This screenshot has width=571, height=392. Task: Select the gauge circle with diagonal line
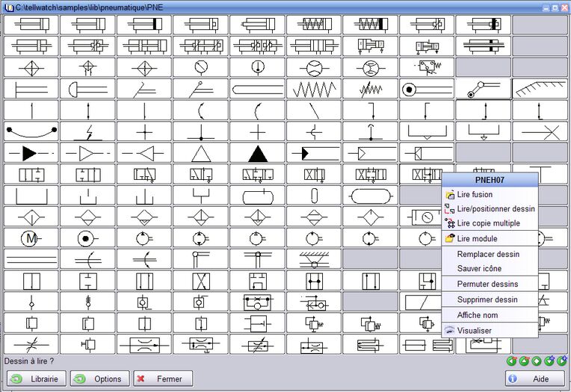pyautogui.click(x=200, y=67)
